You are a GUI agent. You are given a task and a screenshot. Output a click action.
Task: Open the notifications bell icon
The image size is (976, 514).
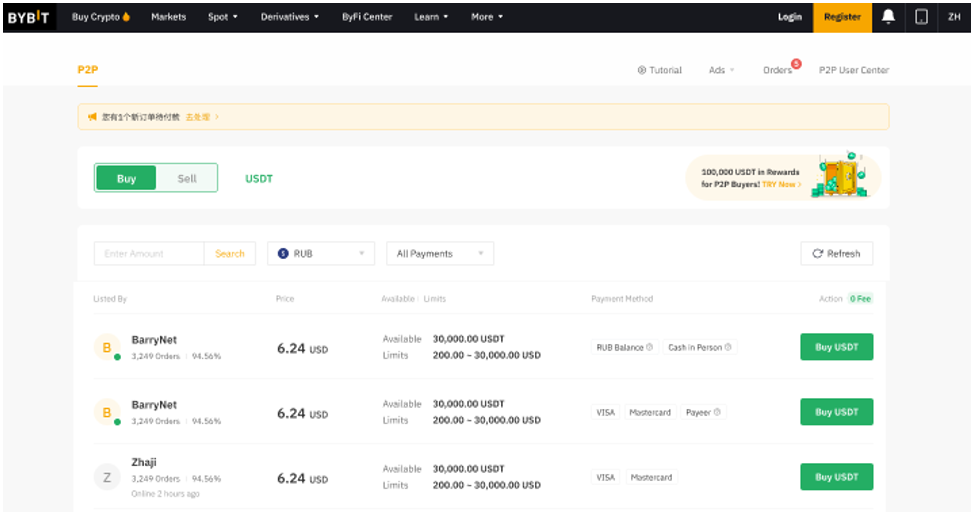click(888, 17)
